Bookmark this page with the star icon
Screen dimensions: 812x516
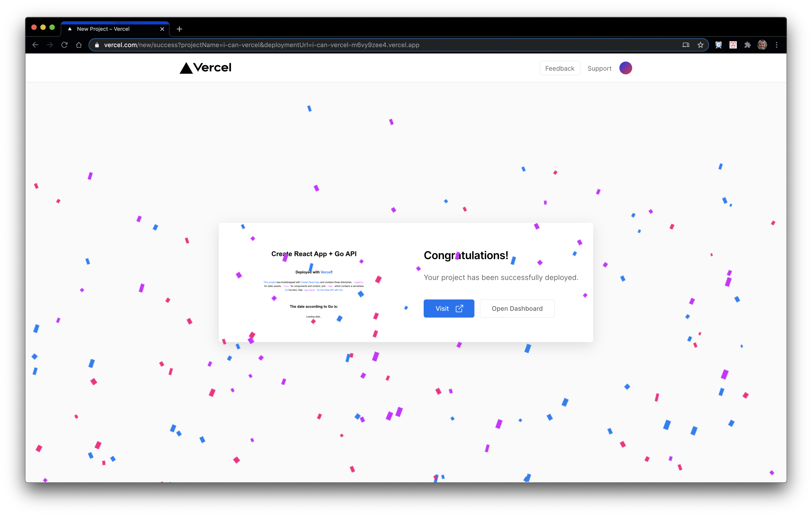(700, 45)
